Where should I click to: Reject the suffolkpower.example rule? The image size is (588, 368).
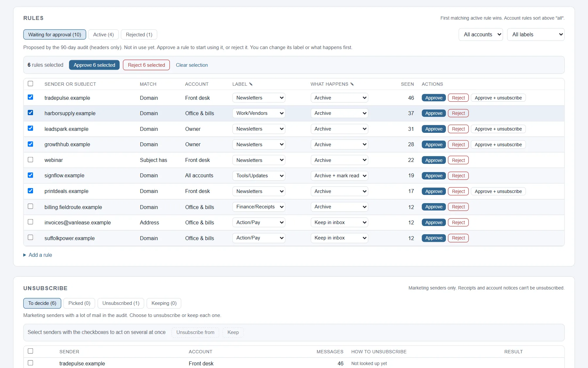click(x=458, y=238)
